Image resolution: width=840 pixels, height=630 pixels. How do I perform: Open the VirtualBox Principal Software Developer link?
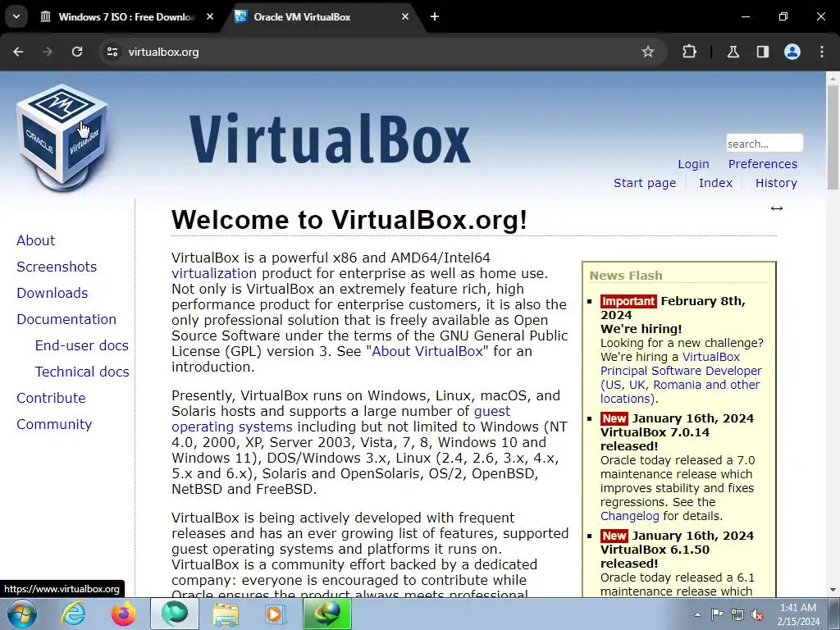pyautogui.click(x=681, y=377)
